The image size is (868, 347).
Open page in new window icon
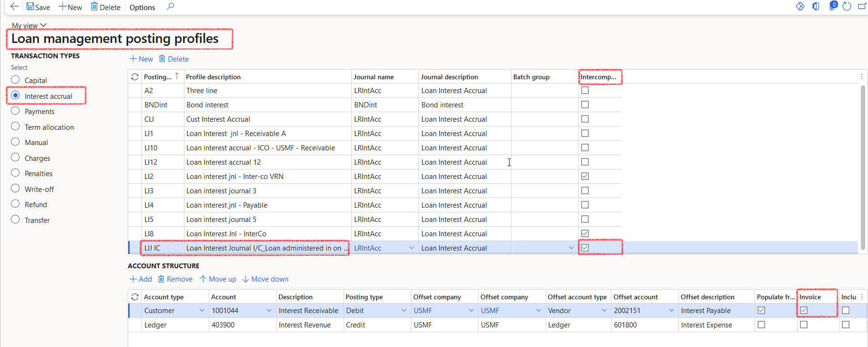862,6
